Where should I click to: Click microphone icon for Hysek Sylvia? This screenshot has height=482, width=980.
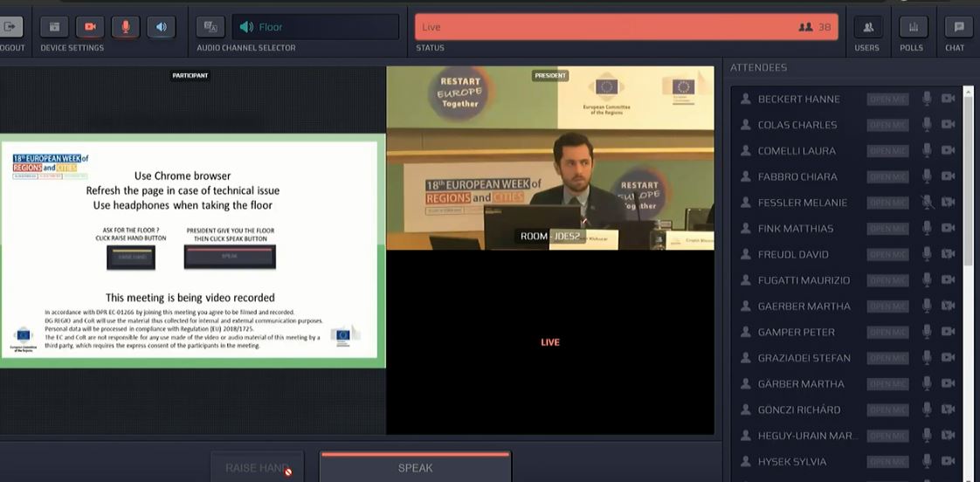pos(927,461)
